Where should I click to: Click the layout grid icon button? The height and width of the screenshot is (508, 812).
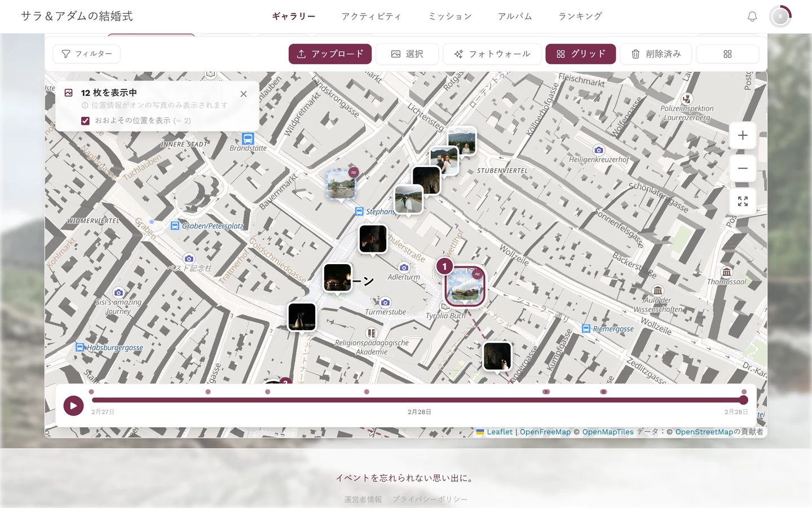coord(727,54)
